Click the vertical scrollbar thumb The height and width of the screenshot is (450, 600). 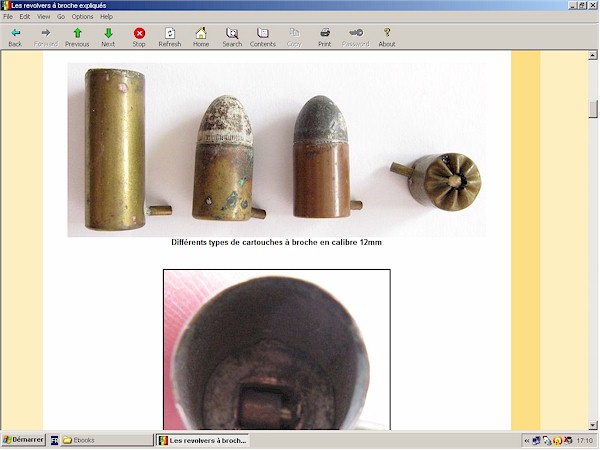click(593, 109)
